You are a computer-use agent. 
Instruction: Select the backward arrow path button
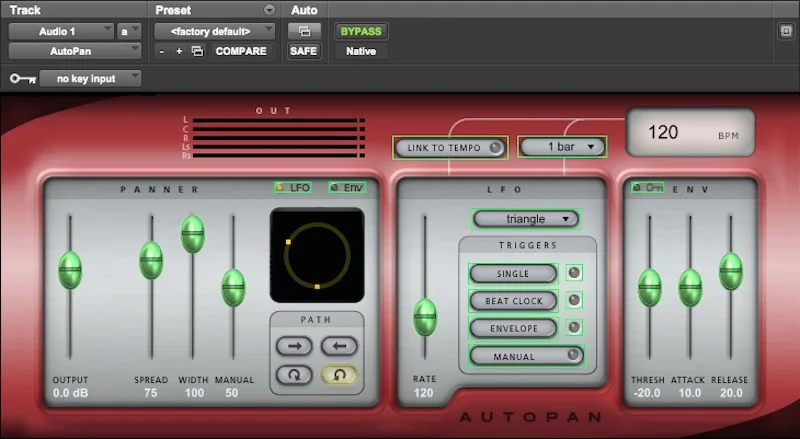click(339, 346)
